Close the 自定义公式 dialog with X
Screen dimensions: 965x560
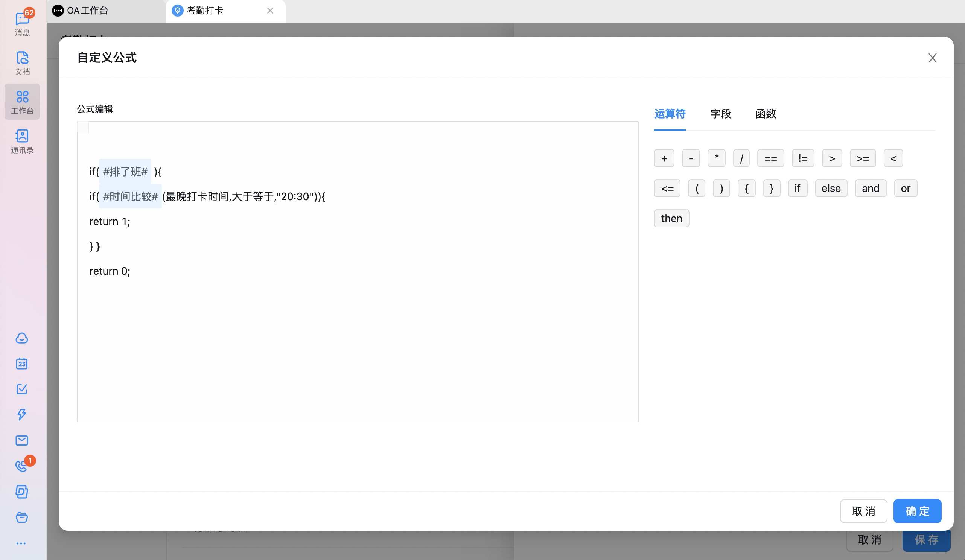(x=932, y=58)
